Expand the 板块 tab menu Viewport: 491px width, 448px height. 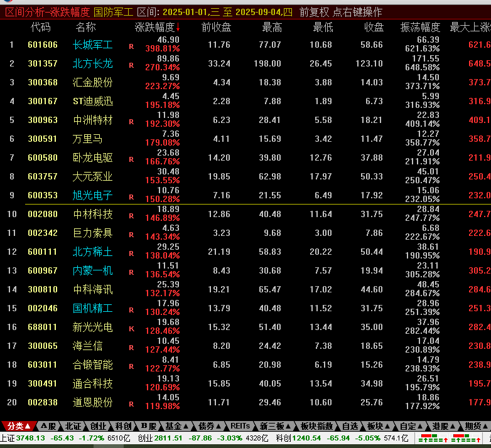coord(378,426)
